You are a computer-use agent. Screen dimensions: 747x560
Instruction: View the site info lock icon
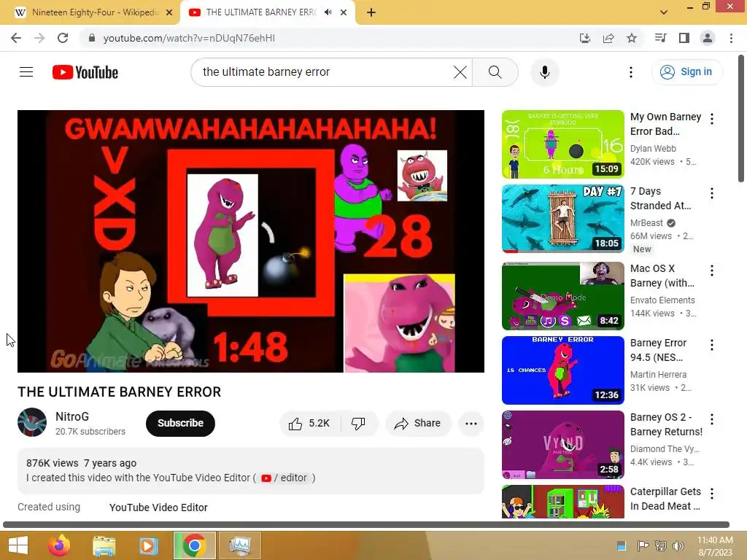tap(92, 38)
